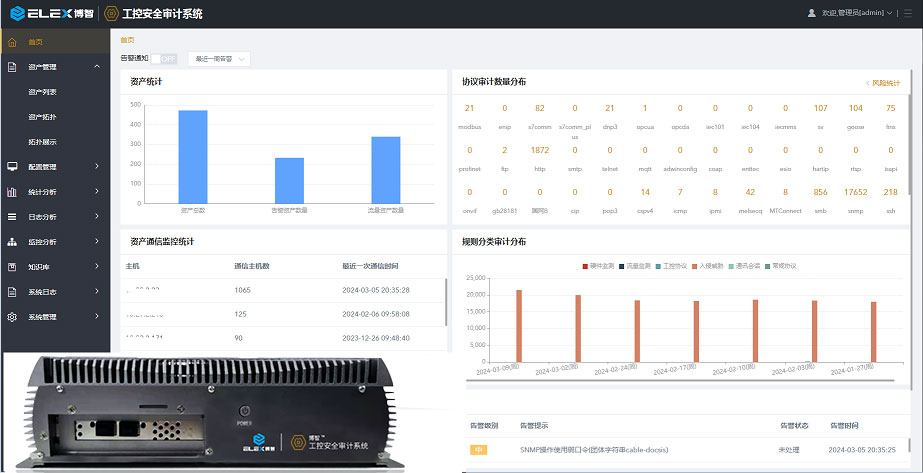Click the 首页 home icon in sidebar
The image size is (923, 473).
tap(12, 42)
